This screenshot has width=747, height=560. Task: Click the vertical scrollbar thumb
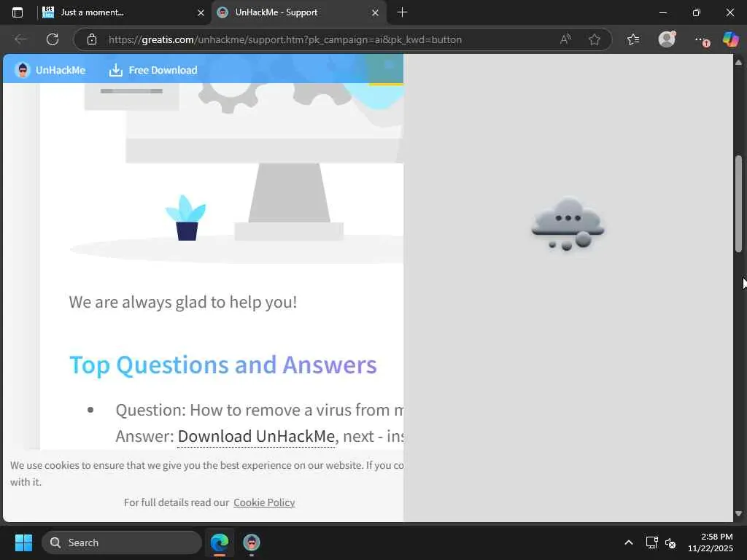click(738, 204)
